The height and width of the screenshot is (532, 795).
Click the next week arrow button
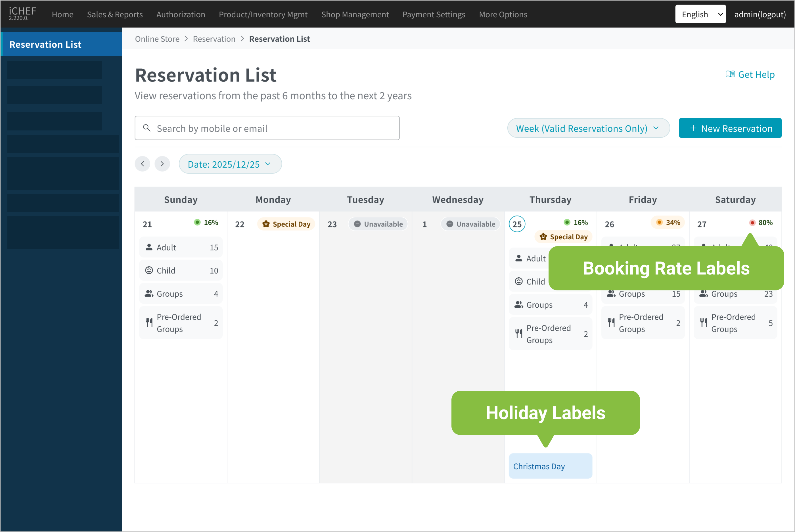162,164
